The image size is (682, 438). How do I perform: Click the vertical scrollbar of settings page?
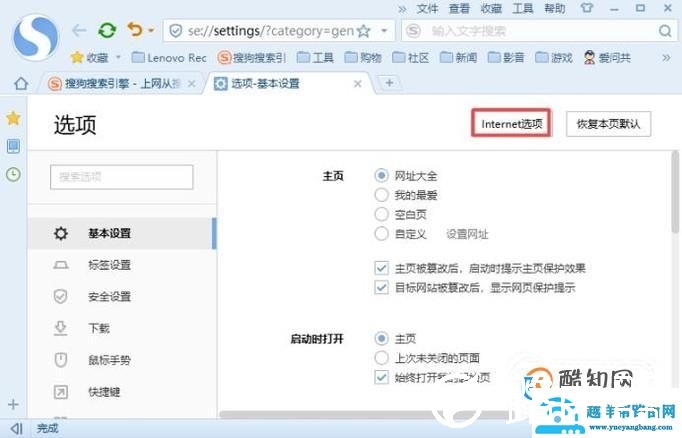[675, 192]
